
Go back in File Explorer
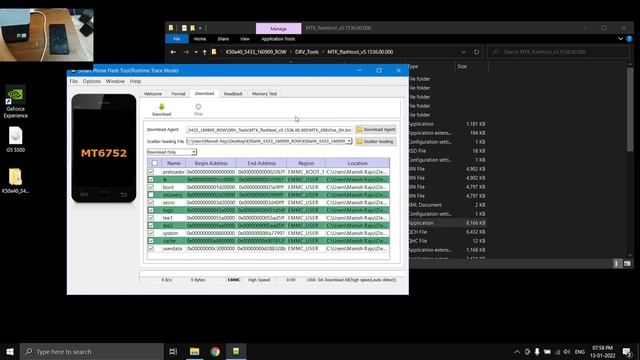(173, 52)
